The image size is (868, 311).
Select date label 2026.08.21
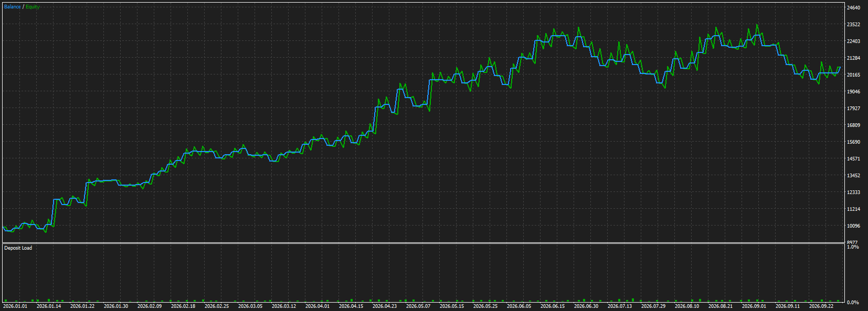721,306
